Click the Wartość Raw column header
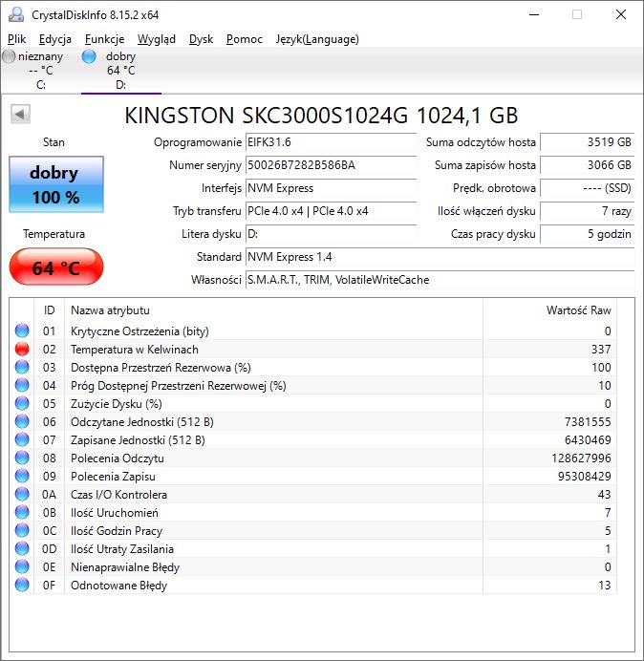This screenshot has height=661, width=644. 550,310
